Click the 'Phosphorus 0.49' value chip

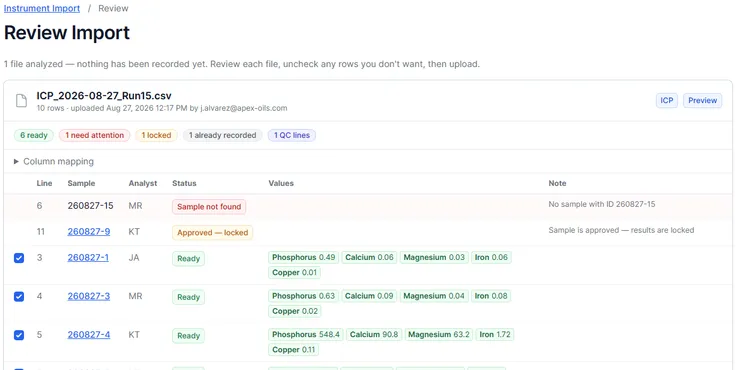click(x=303, y=258)
